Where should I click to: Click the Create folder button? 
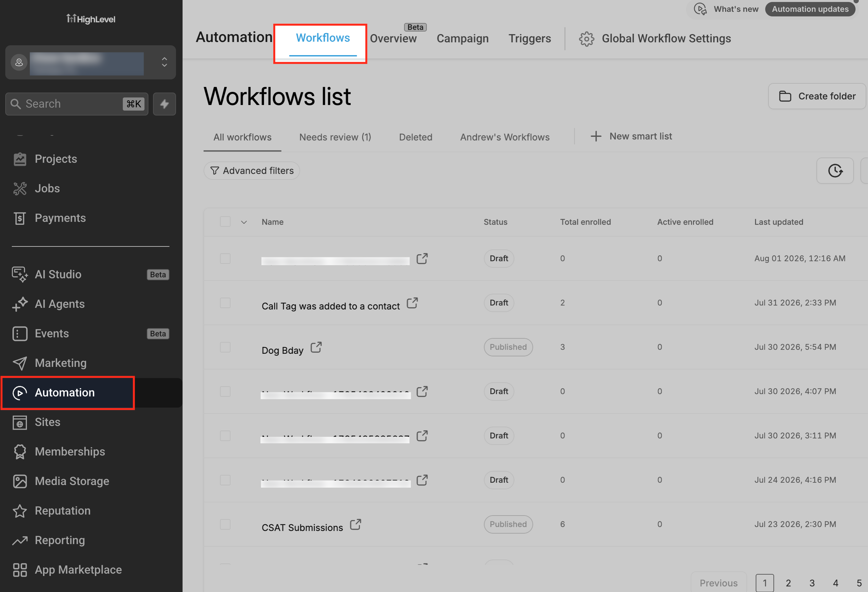817,96
